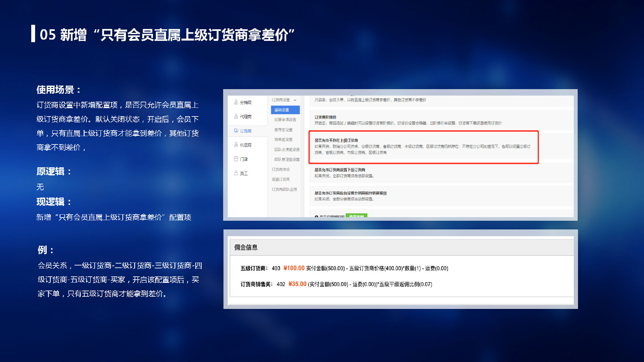Select the 订货商 icon in sidebar
The width and height of the screenshot is (644, 362).
click(236, 131)
